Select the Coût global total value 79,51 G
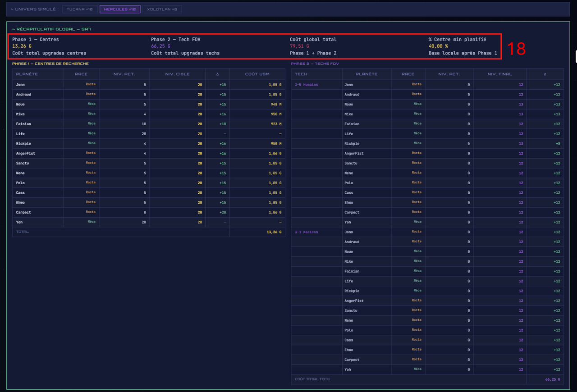577x392 pixels. [299, 46]
